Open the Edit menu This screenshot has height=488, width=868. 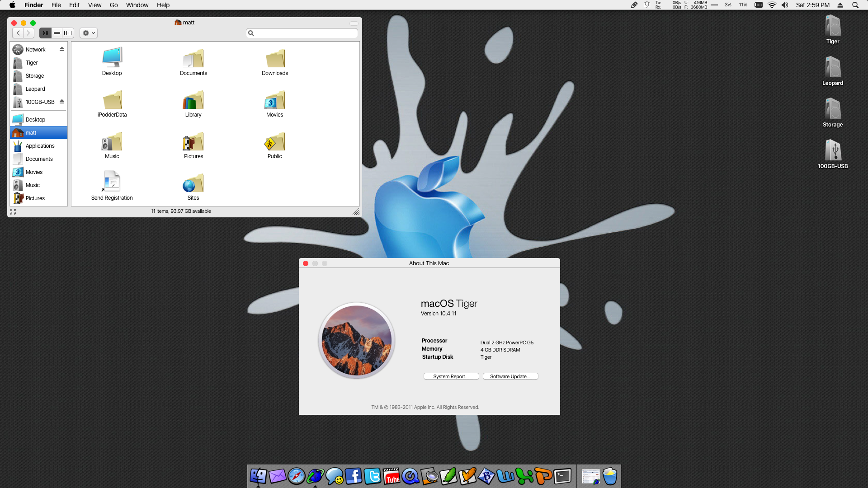[x=74, y=5]
